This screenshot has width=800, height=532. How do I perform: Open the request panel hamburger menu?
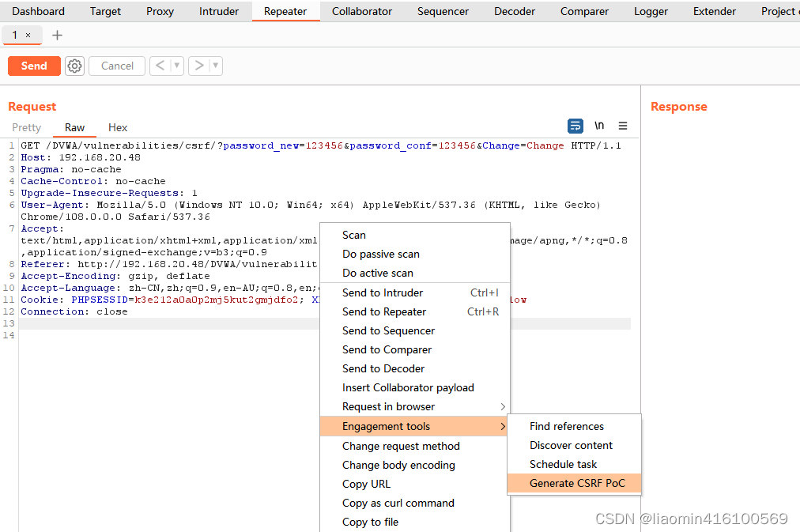(x=622, y=126)
